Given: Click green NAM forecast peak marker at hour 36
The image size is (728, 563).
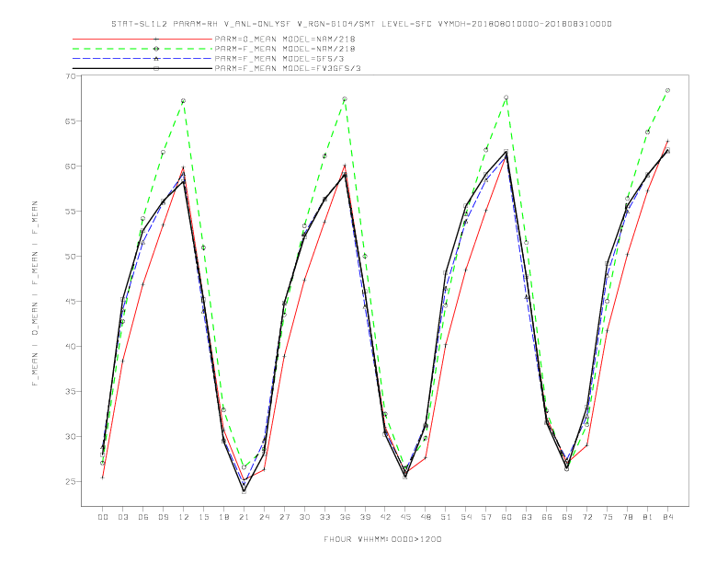Looking at the screenshot, I should pos(345,99).
